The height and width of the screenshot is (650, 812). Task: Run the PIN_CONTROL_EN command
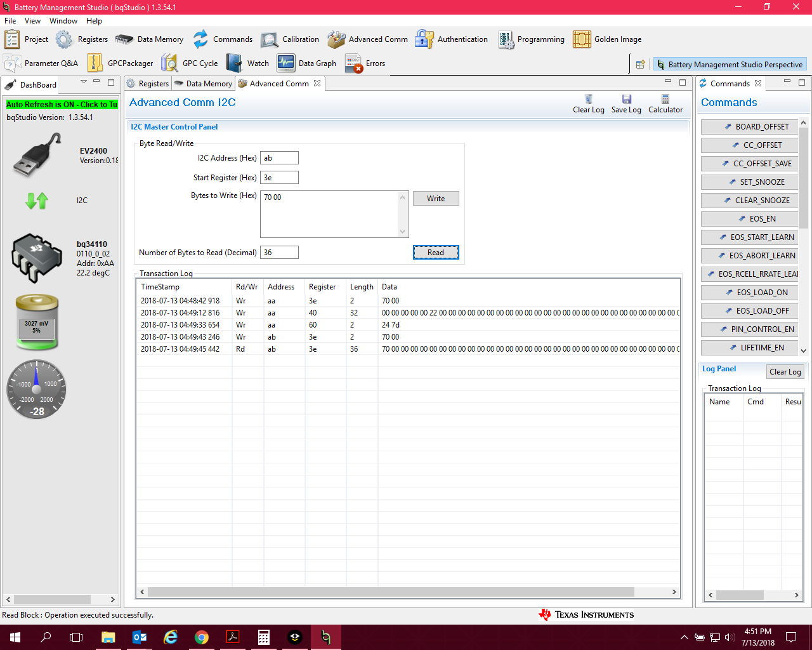(x=749, y=329)
